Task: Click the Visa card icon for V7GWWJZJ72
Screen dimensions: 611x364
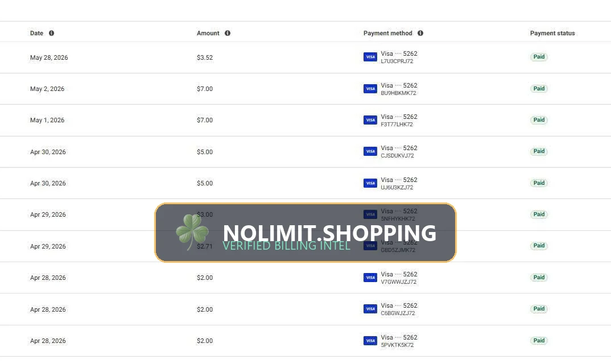Action: 370,278
